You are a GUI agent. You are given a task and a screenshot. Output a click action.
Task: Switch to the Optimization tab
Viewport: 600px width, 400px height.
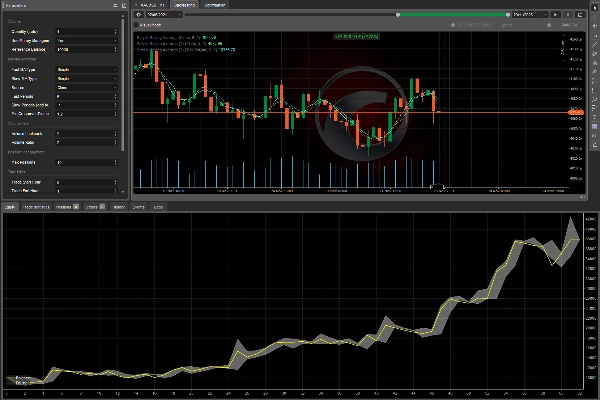pos(214,5)
